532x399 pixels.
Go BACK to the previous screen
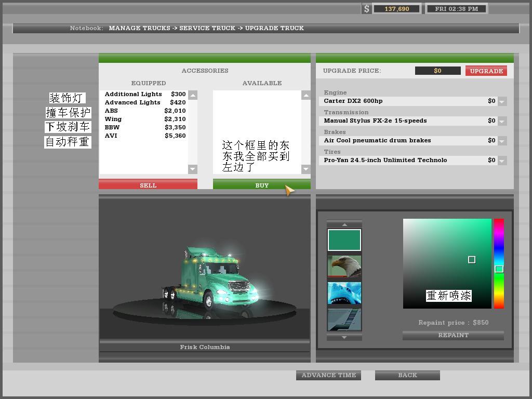tap(407, 375)
